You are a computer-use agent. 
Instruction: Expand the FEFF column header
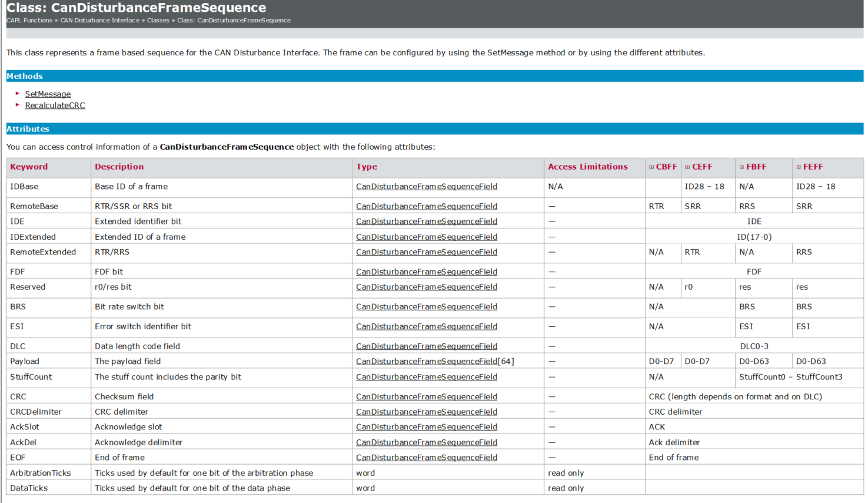tap(799, 167)
